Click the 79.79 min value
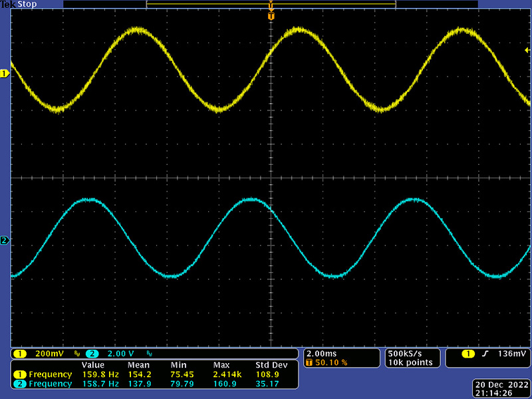The image size is (532, 399). coord(182,384)
